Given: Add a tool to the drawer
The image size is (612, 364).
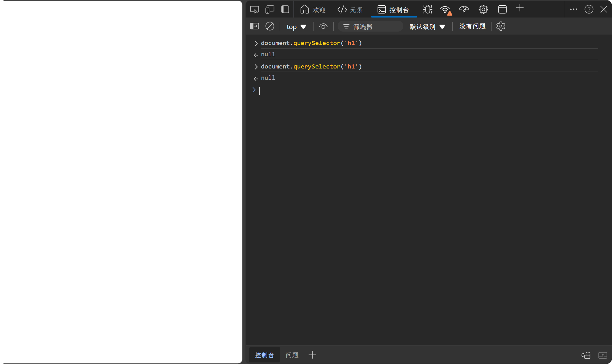Looking at the screenshot, I should click(312, 355).
